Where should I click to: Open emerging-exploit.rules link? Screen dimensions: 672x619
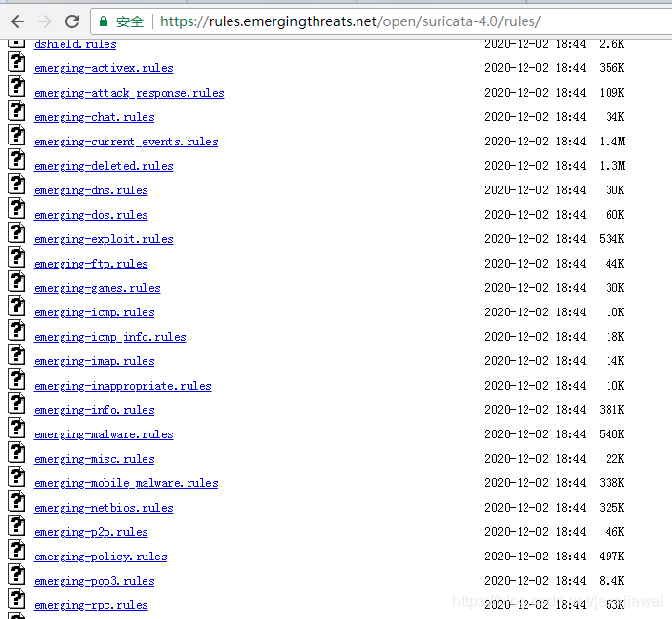[104, 239]
